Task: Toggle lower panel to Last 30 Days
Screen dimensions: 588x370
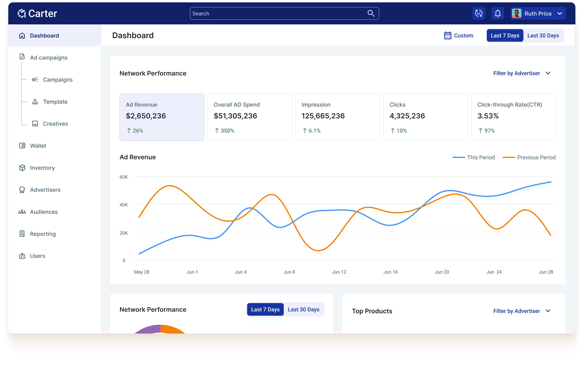Action: click(303, 310)
